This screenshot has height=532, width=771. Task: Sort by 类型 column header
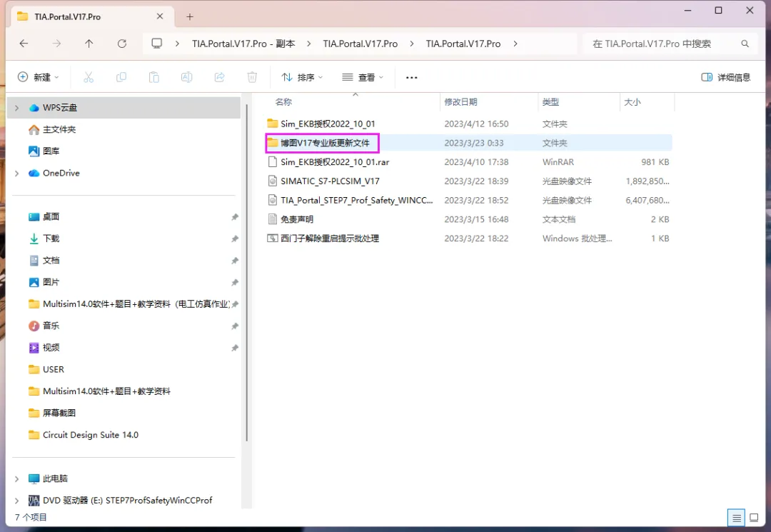[x=550, y=102]
